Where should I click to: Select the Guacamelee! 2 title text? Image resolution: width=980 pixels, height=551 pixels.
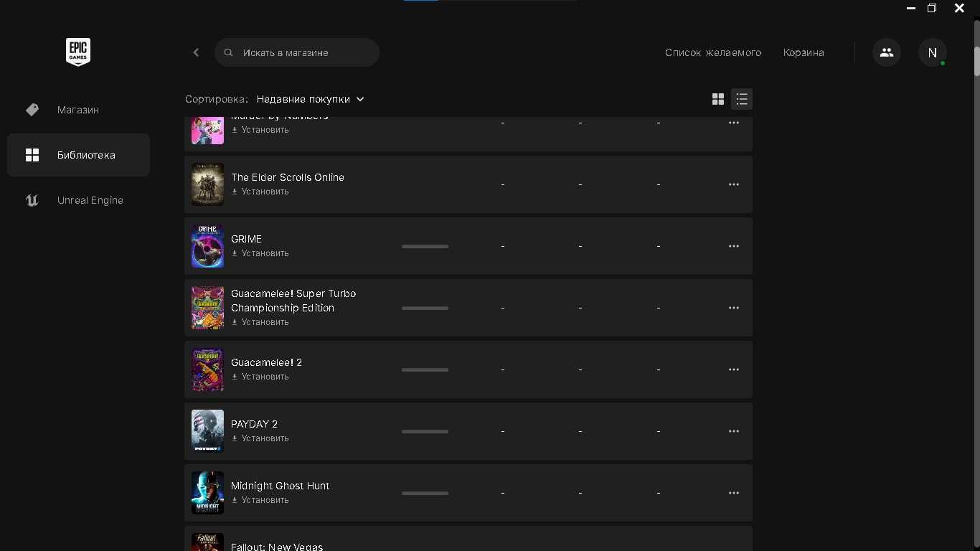(x=266, y=362)
